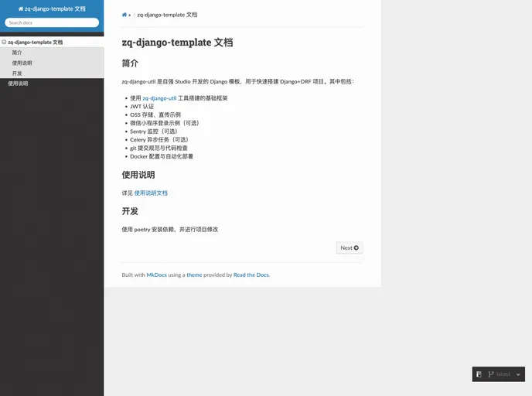This screenshot has height=396, width=532.
Task: Open the top-level 使用说明 page in the sidebar
Action: (x=18, y=83)
